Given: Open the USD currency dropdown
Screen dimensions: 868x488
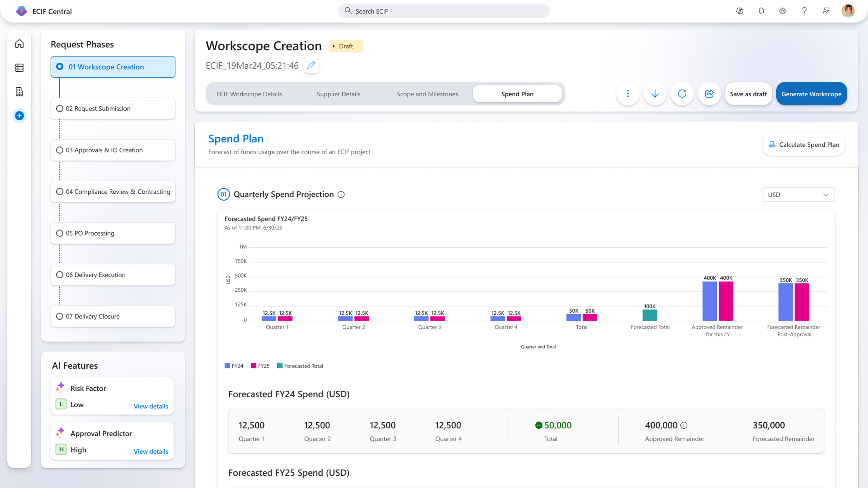Looking at the screenshot, I should point(798,195).
